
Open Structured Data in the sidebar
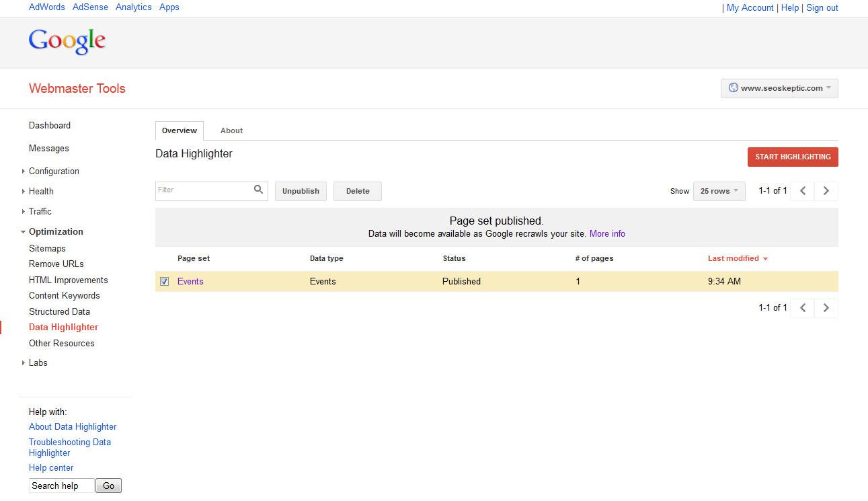coord(59,312)
